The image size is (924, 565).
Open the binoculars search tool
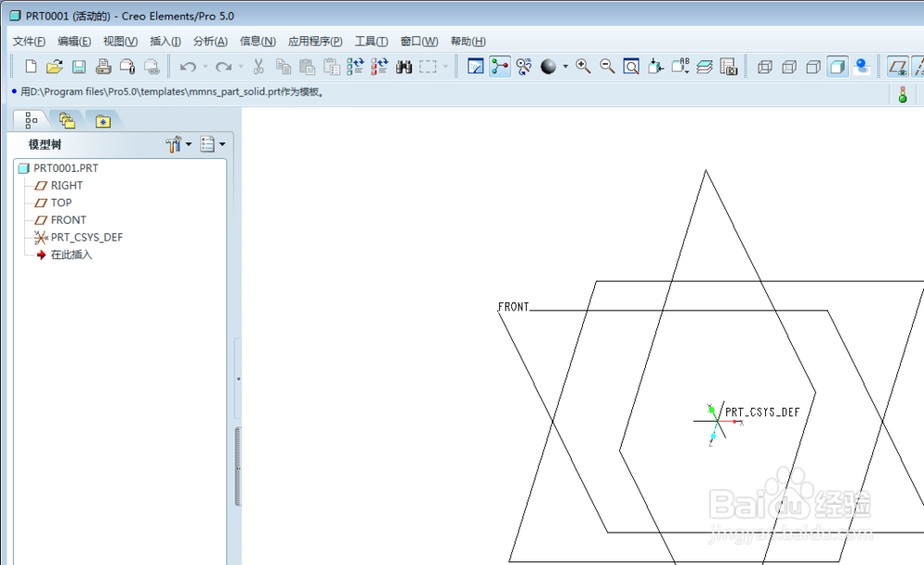coord(404,67)
